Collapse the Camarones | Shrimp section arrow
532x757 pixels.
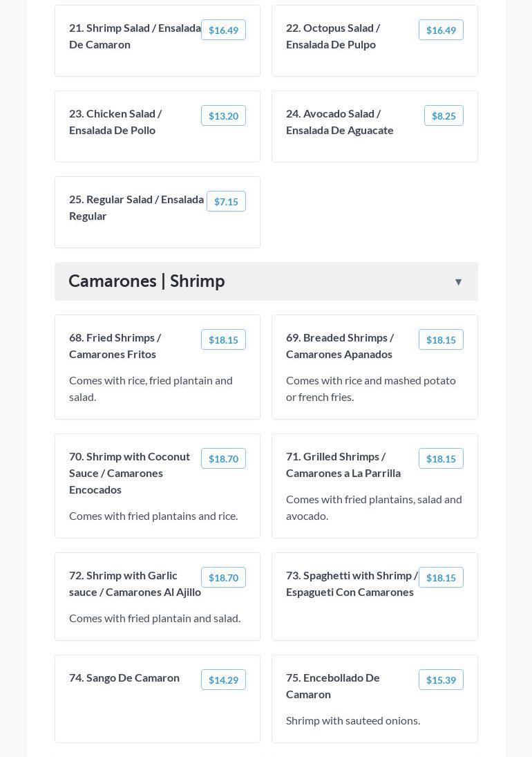[458, 282]
